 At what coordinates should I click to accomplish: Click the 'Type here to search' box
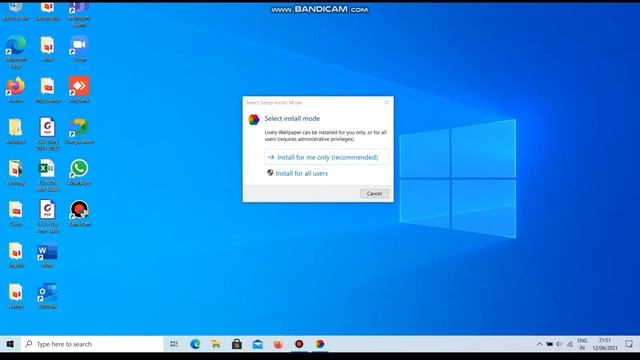[92, 344]
